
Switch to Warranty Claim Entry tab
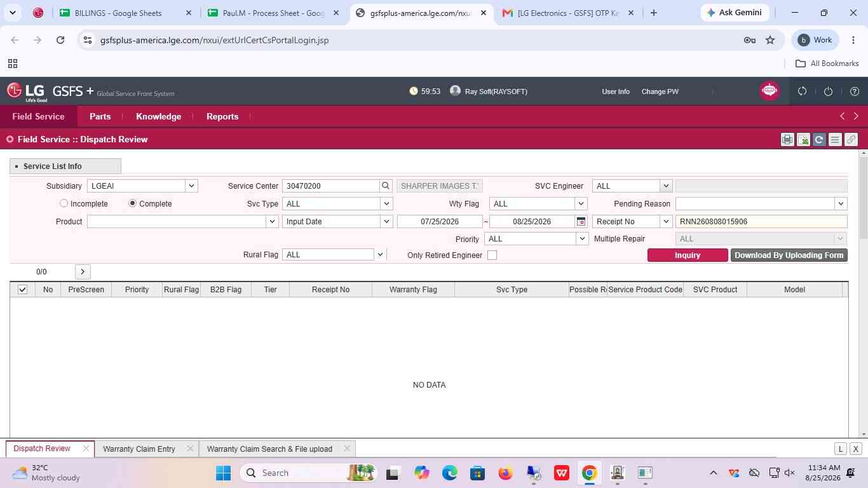(139, 449)
